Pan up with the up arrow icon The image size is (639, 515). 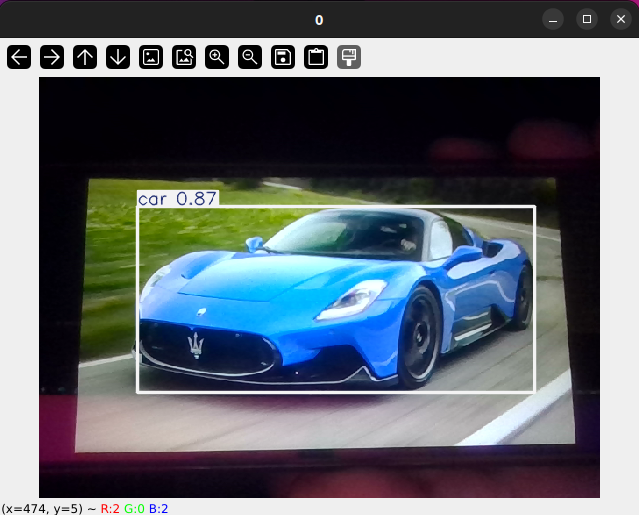pos(85,57)
